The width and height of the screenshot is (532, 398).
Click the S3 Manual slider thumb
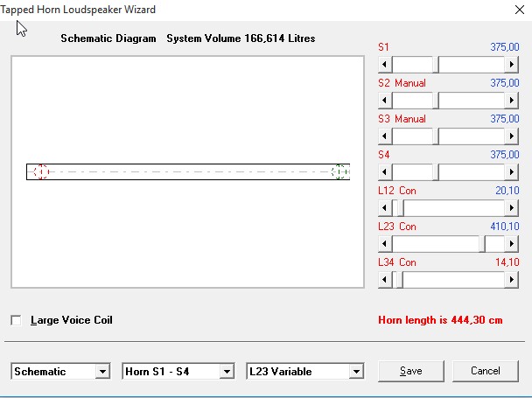[x=436, y=136]
